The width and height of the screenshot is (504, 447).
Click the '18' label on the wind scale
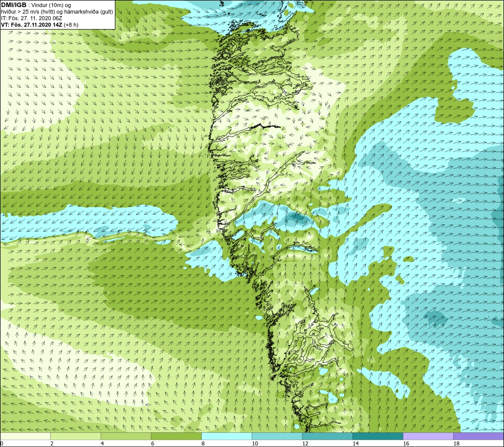[x=457, y=444]
